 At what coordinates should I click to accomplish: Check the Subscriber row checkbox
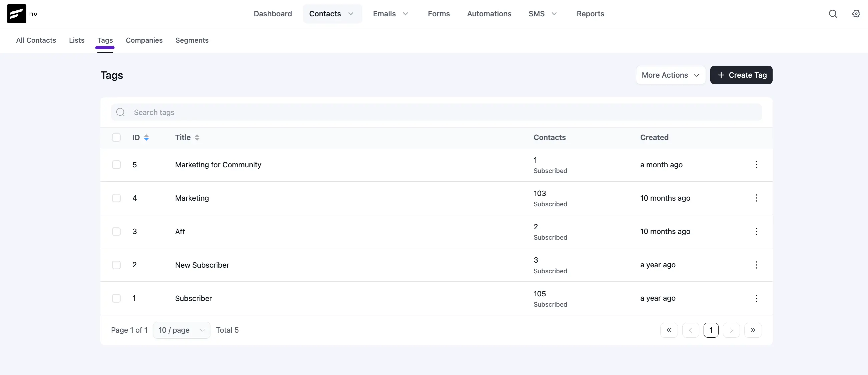click(x=116, y=298)
